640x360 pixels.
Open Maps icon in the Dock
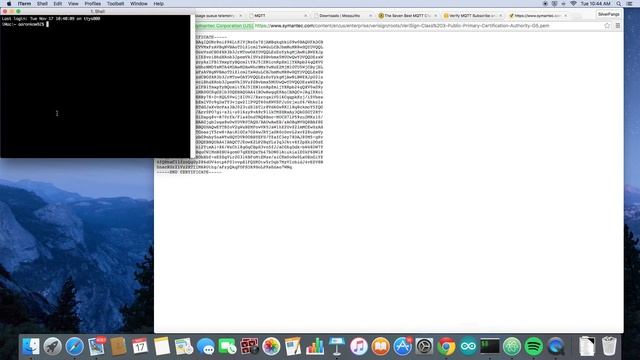point(184,347)
